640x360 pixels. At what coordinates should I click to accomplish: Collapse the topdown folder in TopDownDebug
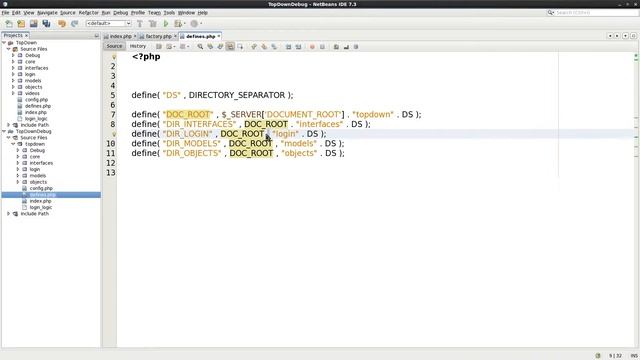[13, 144]
